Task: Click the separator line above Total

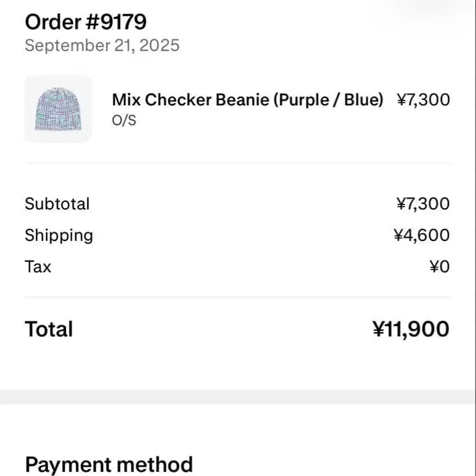Action: tap(238, 297)
